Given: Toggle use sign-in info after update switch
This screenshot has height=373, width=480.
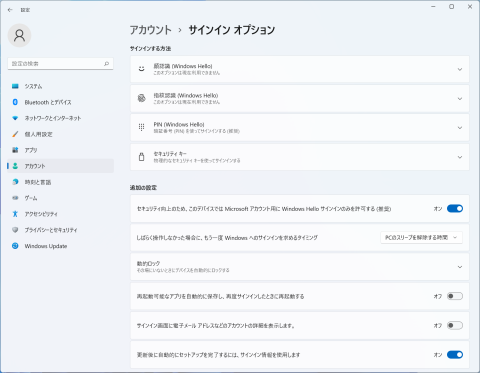Looking at the screenshot, I should click(x=455, y=355).
